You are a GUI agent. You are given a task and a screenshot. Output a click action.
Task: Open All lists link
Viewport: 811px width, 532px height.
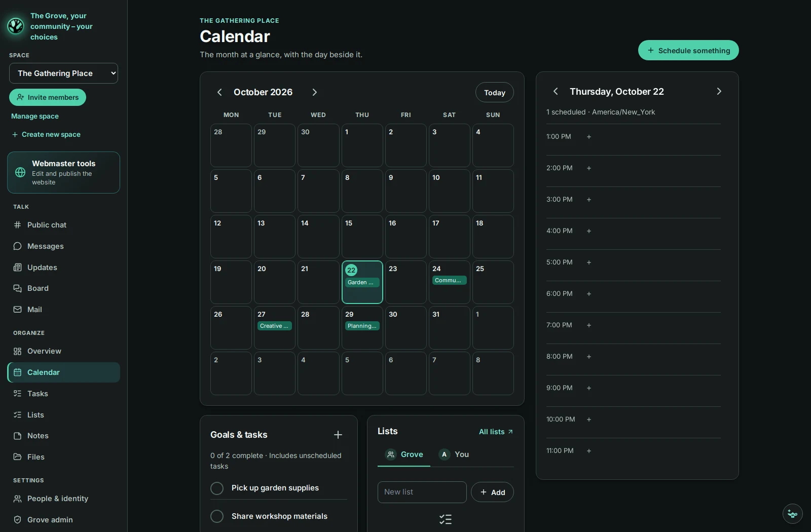[x=496, y=432]
